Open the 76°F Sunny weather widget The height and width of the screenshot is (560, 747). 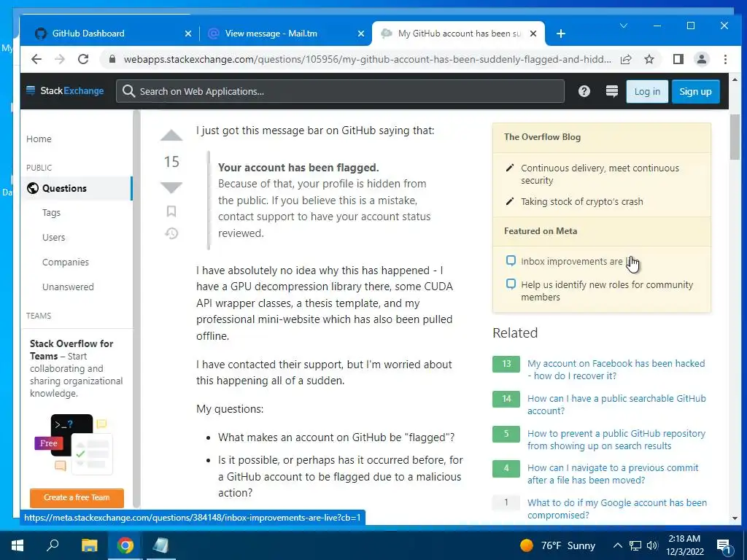[x=558, y=545]
